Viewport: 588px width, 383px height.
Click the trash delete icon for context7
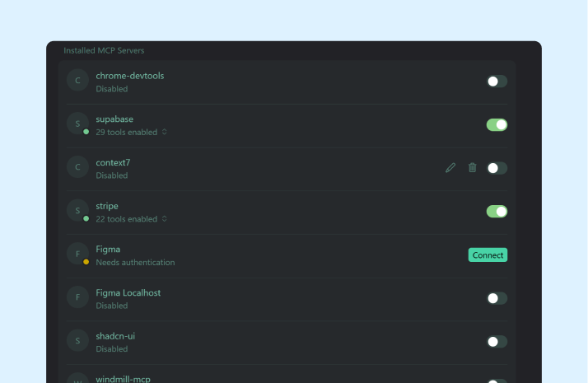click(x=473, y=168)
